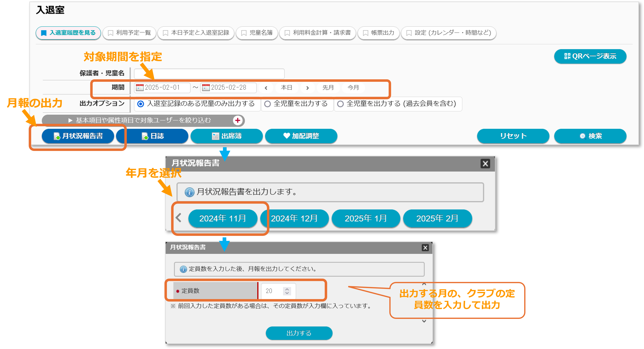
Task: Select 2025年 1月
Action: coord(366,219)
